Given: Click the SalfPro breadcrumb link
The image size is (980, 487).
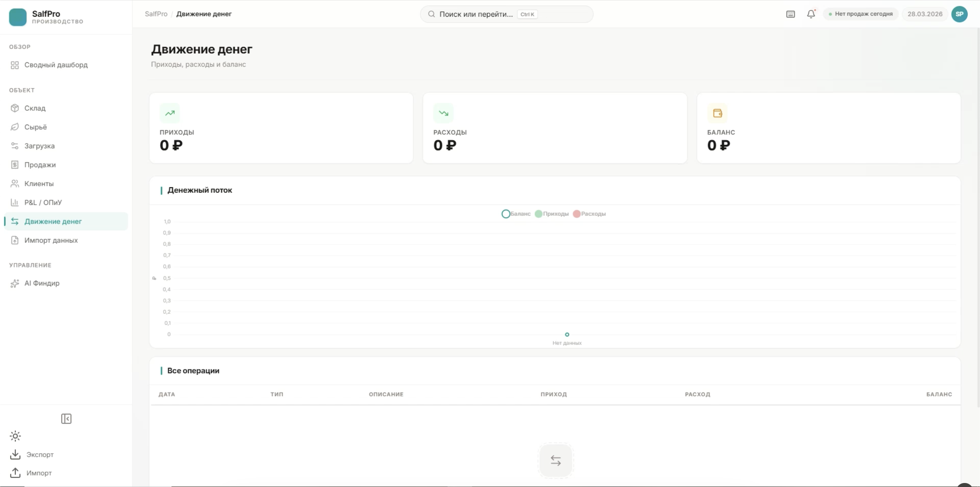Looking at the screenshot, I should click(x=156, y=14).
